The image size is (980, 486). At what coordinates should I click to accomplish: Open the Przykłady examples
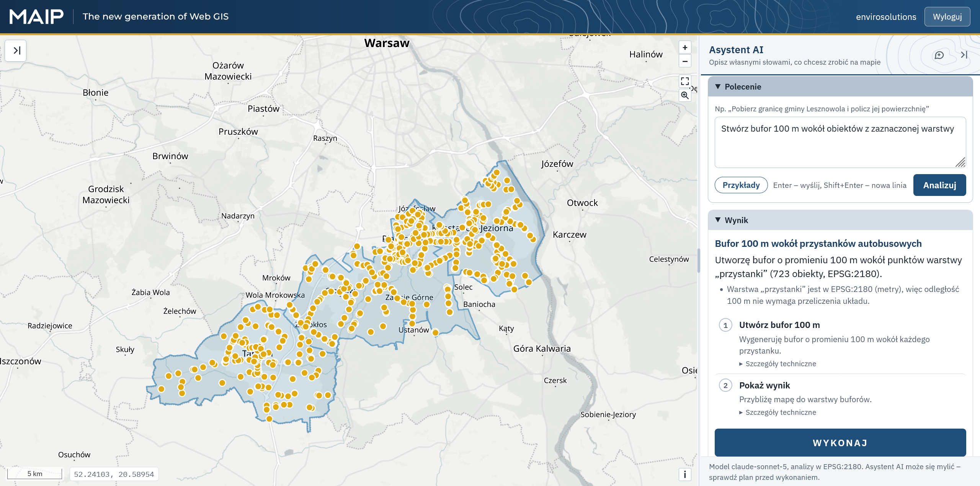tap(741, 185)
